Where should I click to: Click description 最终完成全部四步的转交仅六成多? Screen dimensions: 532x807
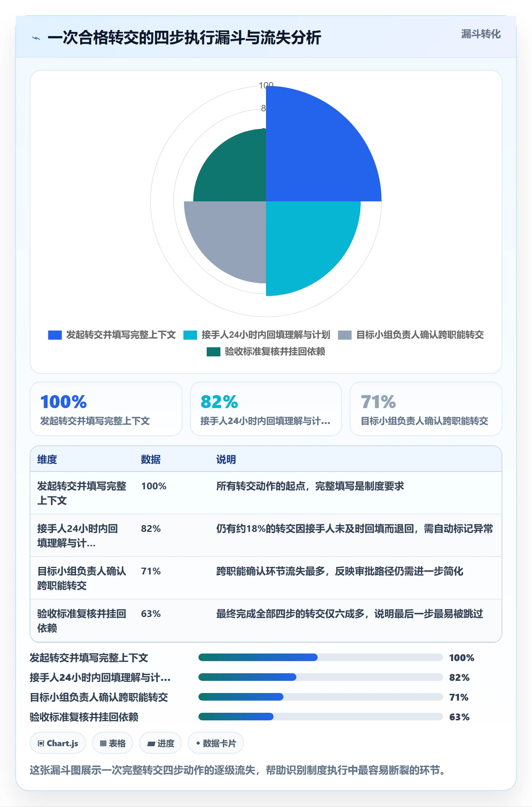pos(350,614)
